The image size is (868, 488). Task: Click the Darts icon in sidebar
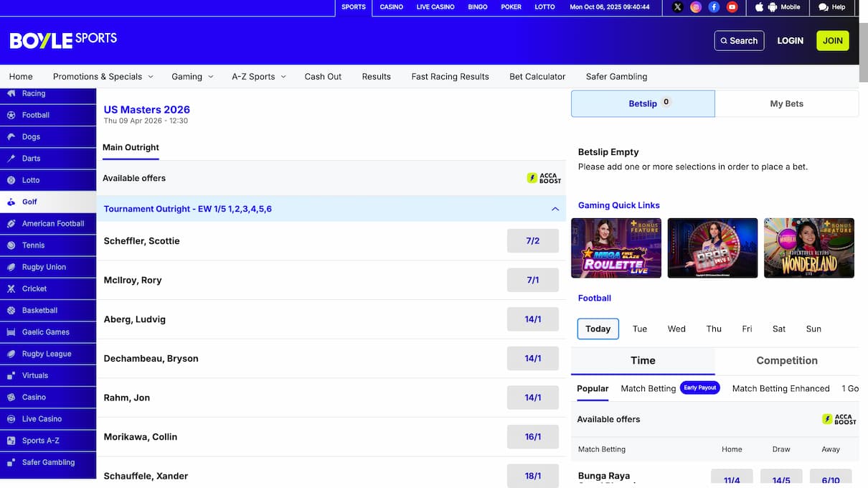pyautogui.click(x=11, y=159)
